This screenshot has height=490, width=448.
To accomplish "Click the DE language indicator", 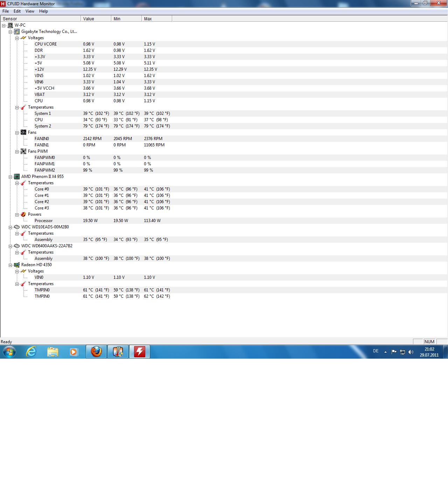I will coord(376,351).
